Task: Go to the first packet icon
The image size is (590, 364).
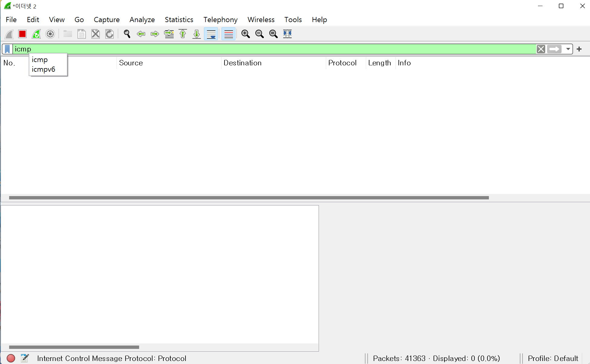Action: (x=183, y=34)
